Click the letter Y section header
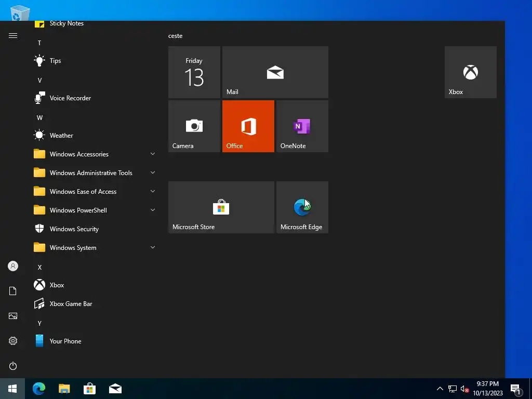 [39, 323]
